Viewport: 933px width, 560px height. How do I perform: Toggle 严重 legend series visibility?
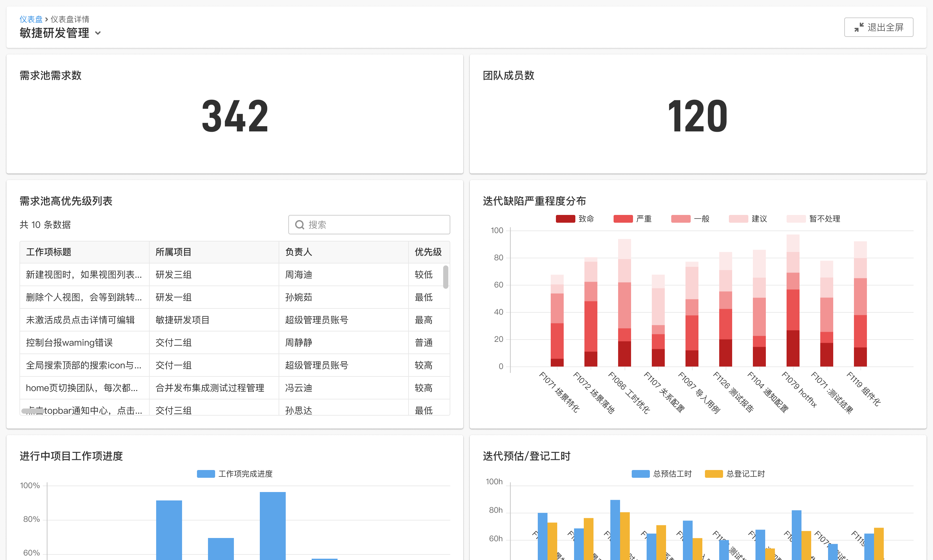(623, 219)
